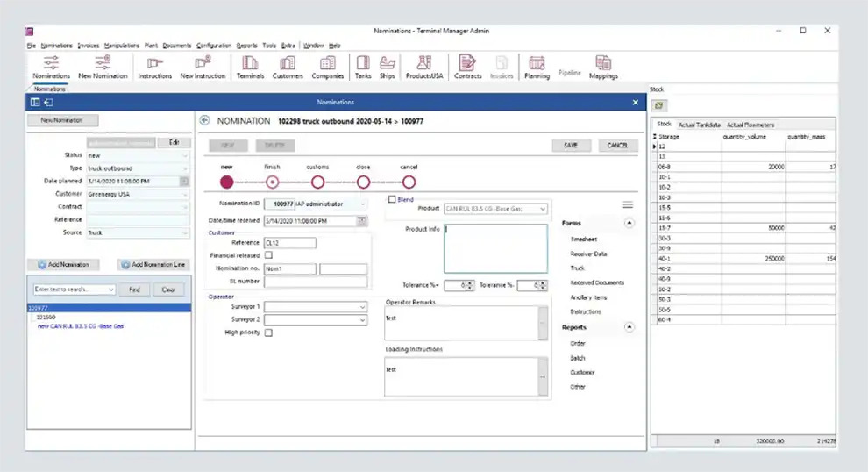
Task: Open the Timesheet form link
Action: (x=583, y=240)
